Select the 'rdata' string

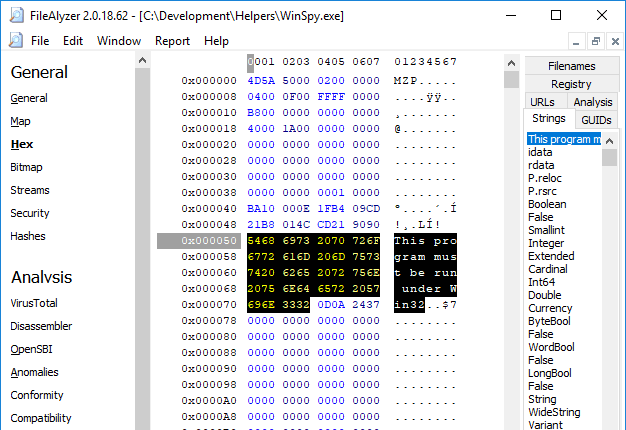pos(541,165)
